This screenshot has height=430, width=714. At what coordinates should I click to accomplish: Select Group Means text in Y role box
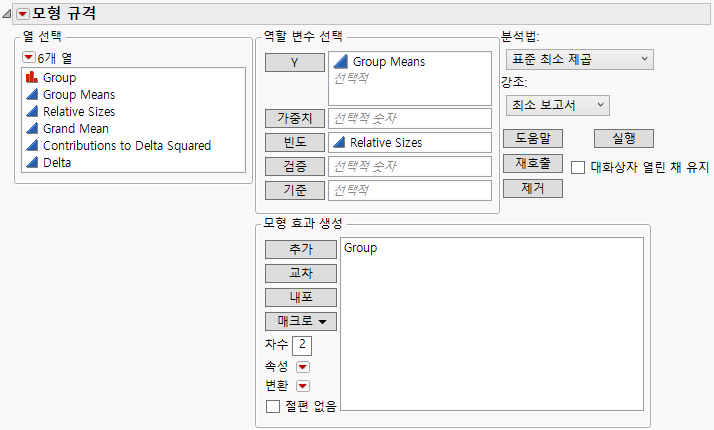pyautogui.click(x=389, y=61)
